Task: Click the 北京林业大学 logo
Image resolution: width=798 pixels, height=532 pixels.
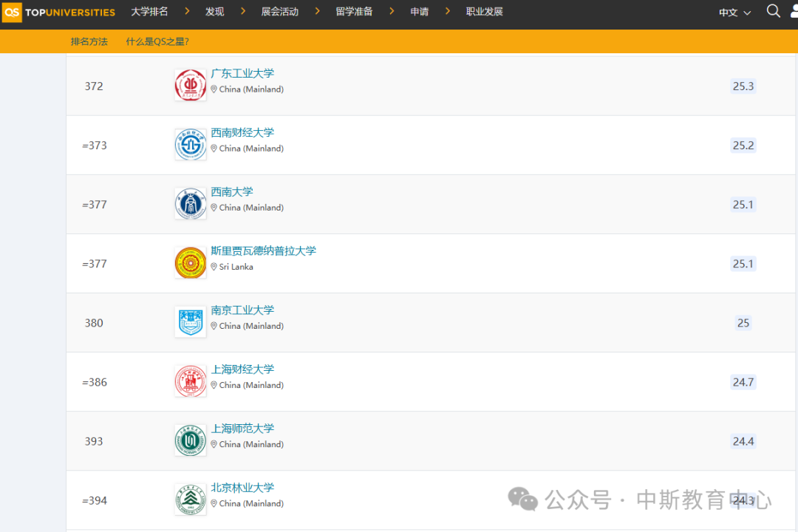Action: 191,499
